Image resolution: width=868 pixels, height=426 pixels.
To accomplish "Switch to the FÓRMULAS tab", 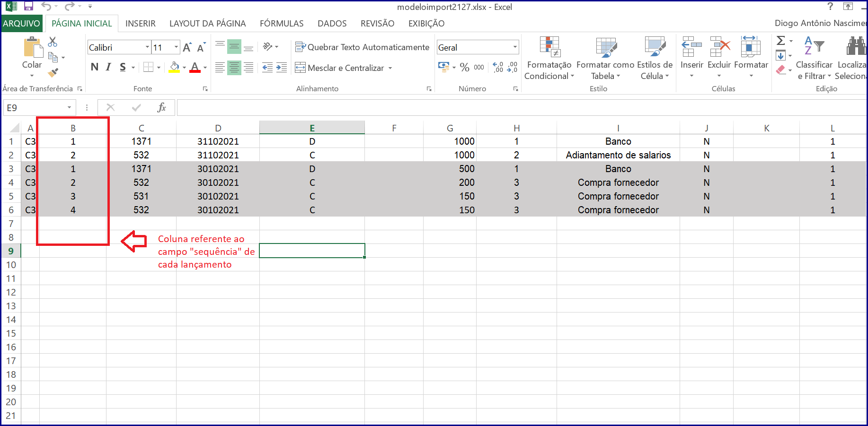I will click(x=282, y=23).
